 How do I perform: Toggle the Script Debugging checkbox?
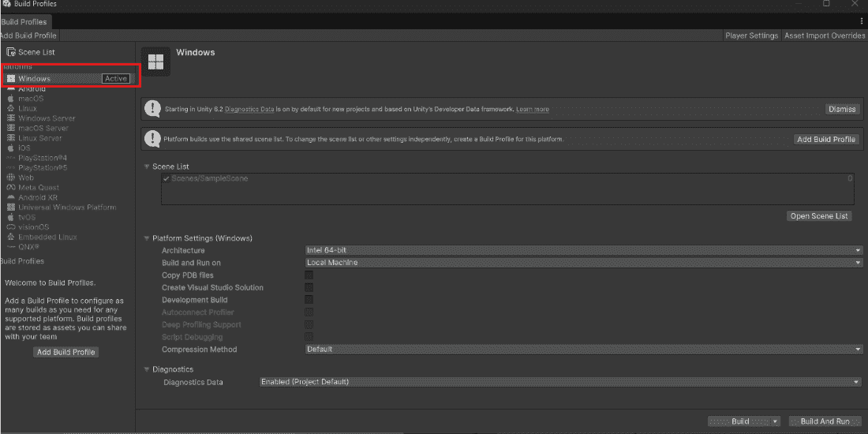pos(309,337)
